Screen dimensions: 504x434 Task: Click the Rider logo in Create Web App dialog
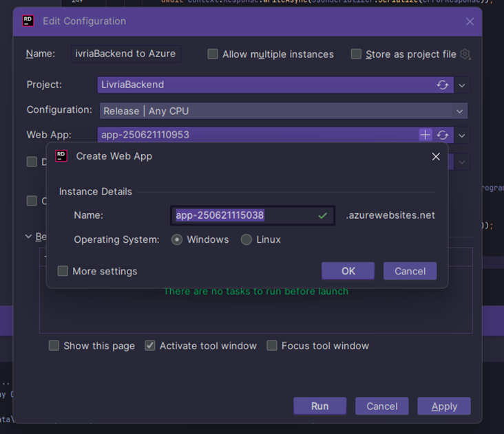click(61, 156)
